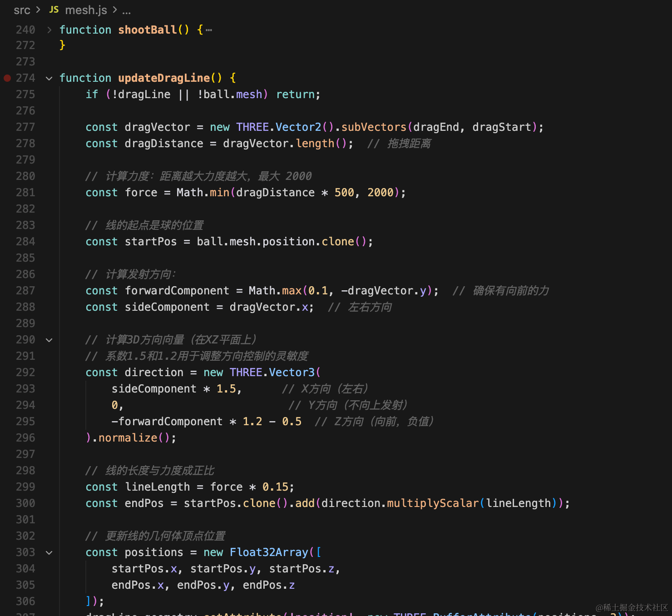Click the '计算发射方向' comment on line 286
This screenshot has width=672, height=616.
[x=138, y=274]
